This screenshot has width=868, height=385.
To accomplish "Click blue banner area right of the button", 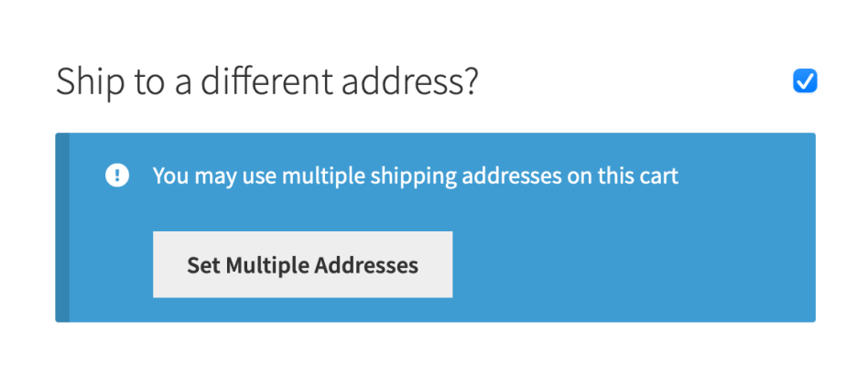I will [631, 264].
